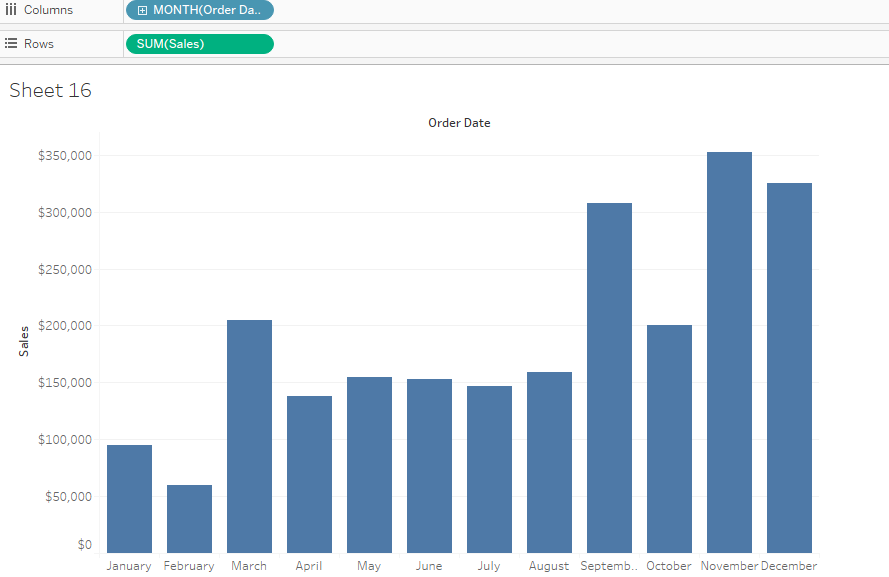
Task: Select the July bar
Action: tap(489, 469)
